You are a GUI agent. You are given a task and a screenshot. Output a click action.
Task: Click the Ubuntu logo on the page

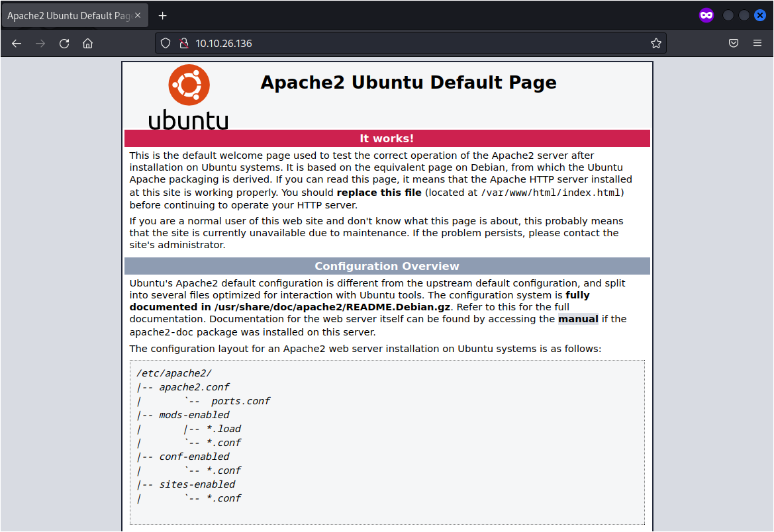189,85
